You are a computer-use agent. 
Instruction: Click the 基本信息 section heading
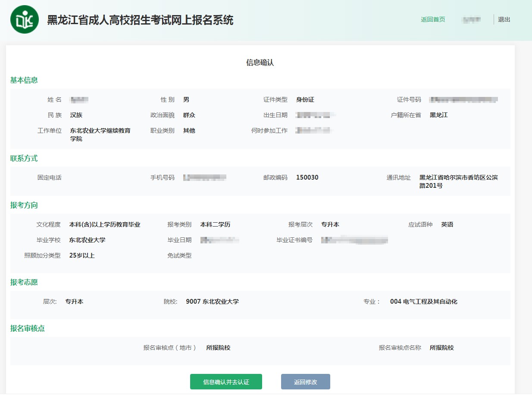24,80
